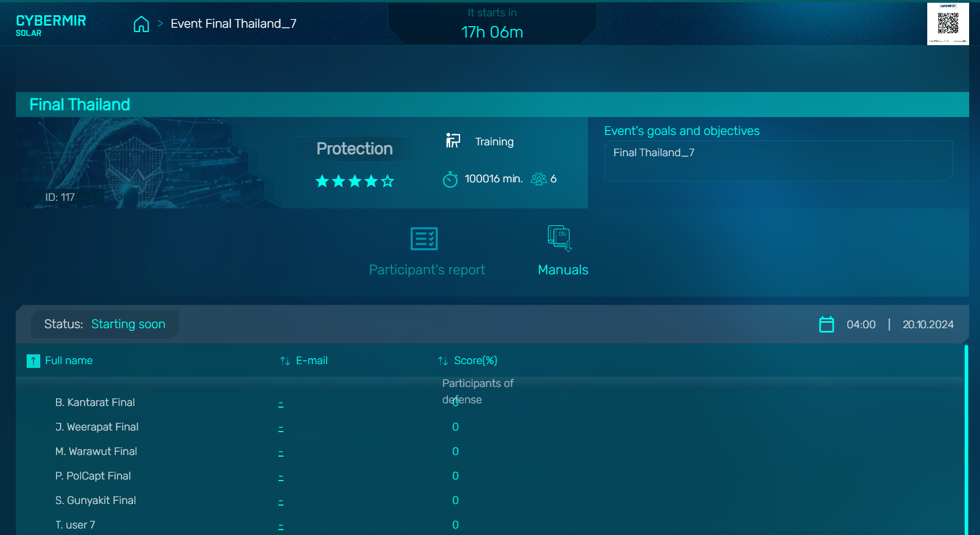This screenshot has width=980, height=535.
Task: Click the score 0 for J. Weerapat Final
Action: pos(456,427)
